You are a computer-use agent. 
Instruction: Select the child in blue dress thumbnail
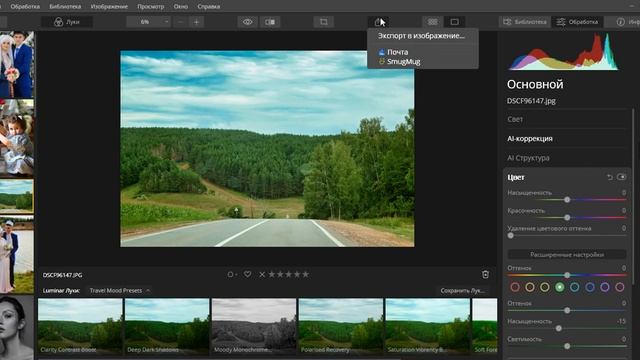[17, 138]
